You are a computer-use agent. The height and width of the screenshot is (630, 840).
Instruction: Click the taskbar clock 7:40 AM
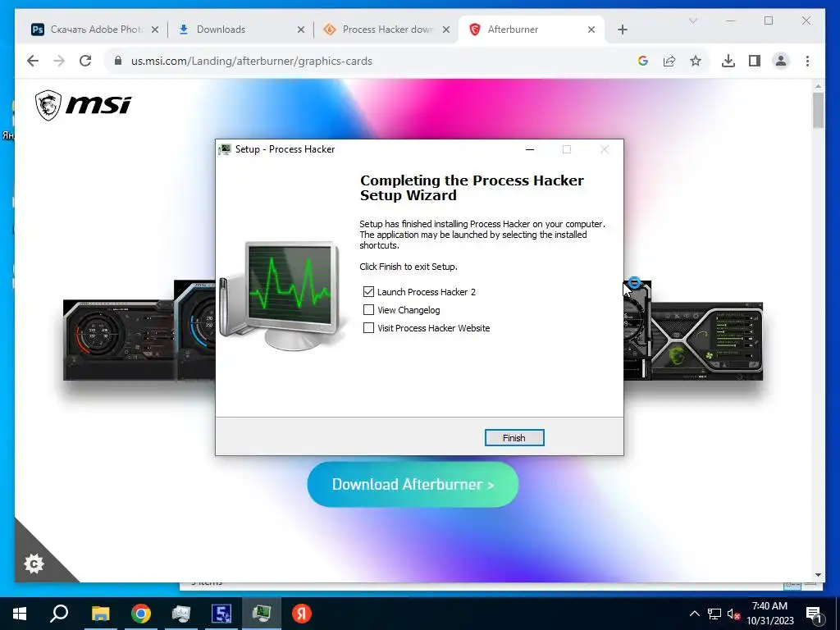click(x=769, y=606)
